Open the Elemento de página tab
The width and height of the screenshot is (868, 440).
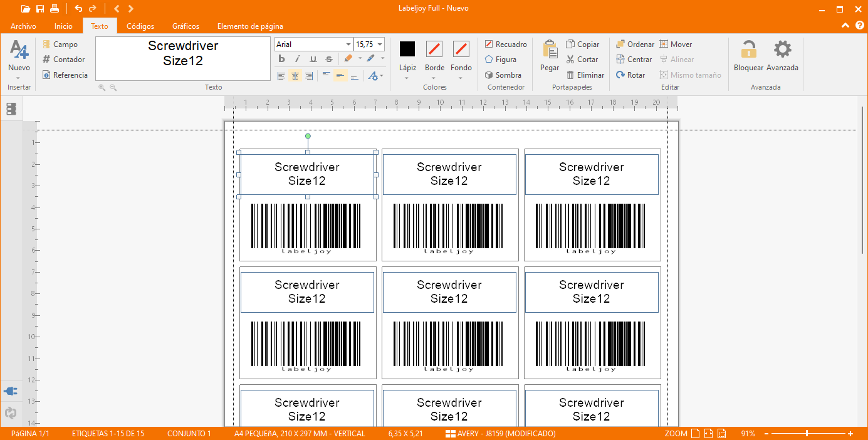click(x=250, y=26)
